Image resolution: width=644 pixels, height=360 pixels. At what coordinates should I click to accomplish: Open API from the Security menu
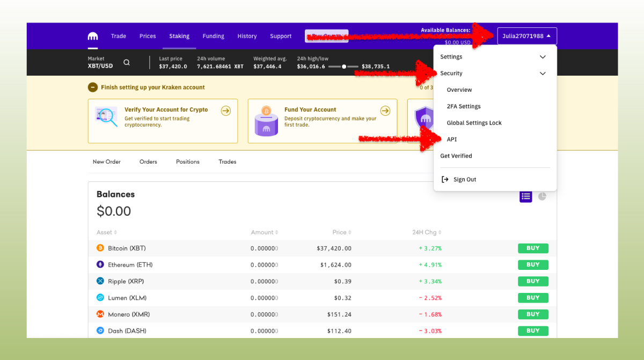pos(451,139)
